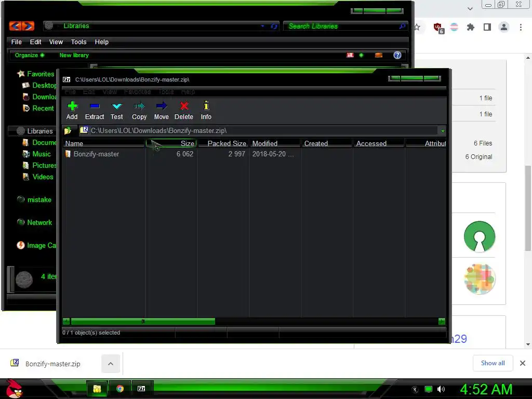Select the Bonzify-master folder row
Viewport: 532px width, 399px height.
pos(92,154)
